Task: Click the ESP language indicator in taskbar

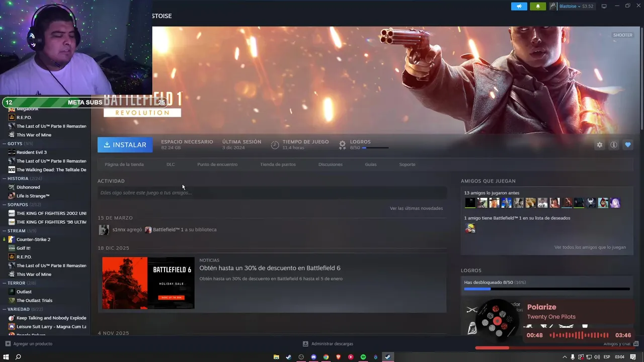Action: 607,357
